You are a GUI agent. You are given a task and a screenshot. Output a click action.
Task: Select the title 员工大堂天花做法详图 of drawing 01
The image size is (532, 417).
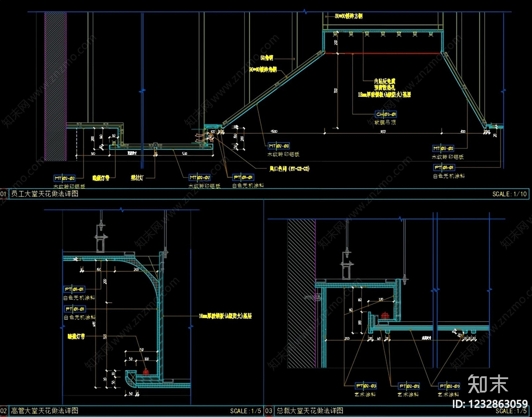tap(45, 194)
